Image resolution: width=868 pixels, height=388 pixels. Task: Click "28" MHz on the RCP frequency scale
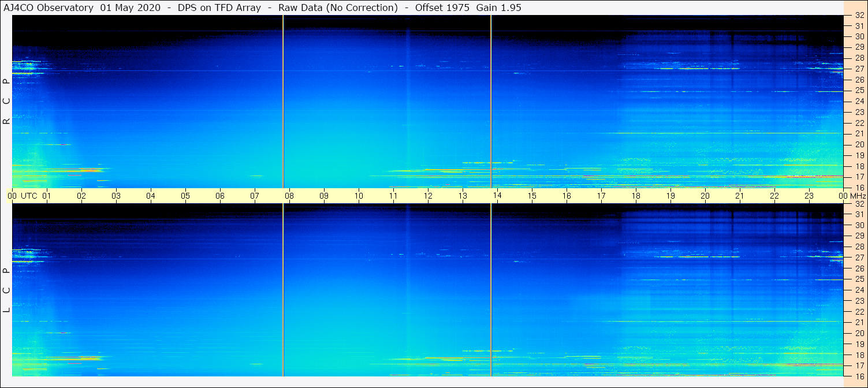point(859,58)
